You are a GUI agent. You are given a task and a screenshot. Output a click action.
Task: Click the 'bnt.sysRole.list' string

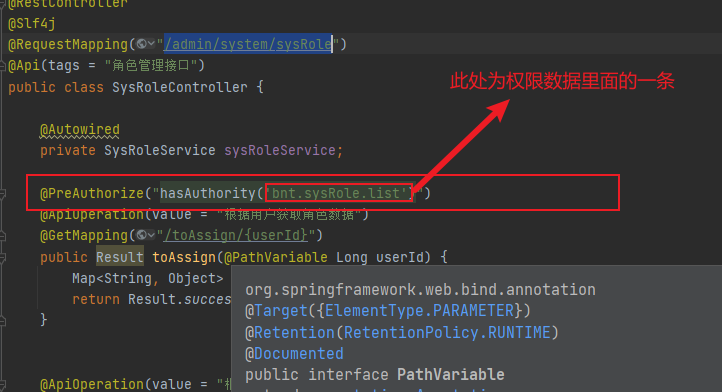pos(339,193)
